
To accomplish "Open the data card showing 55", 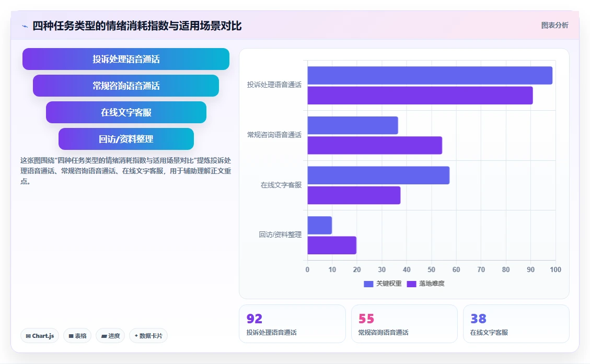I will click(404, 324).
